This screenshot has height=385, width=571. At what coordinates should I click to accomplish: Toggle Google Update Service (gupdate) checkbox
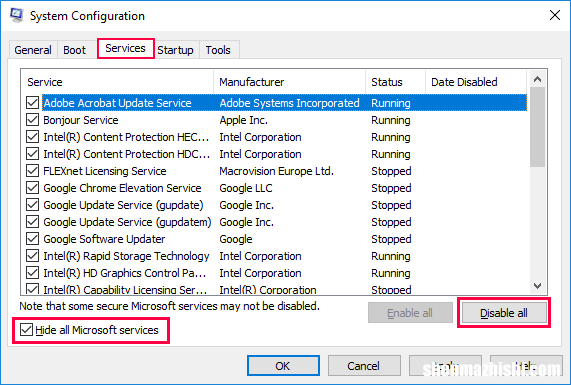[32, 205]
